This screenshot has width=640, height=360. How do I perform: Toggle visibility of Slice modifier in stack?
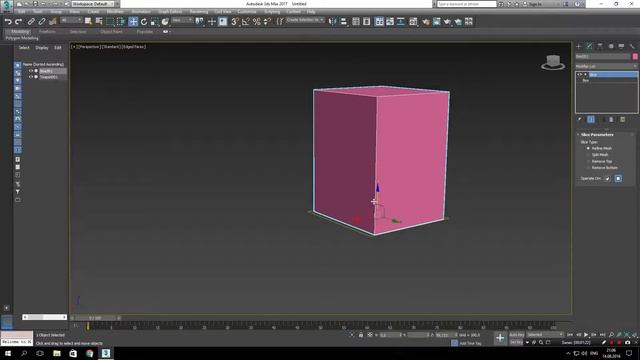(x=579, y=75)
